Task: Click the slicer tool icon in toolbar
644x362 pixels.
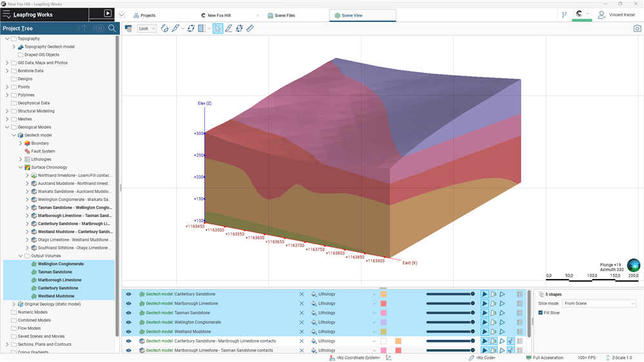Action: (x=202, y=28)
